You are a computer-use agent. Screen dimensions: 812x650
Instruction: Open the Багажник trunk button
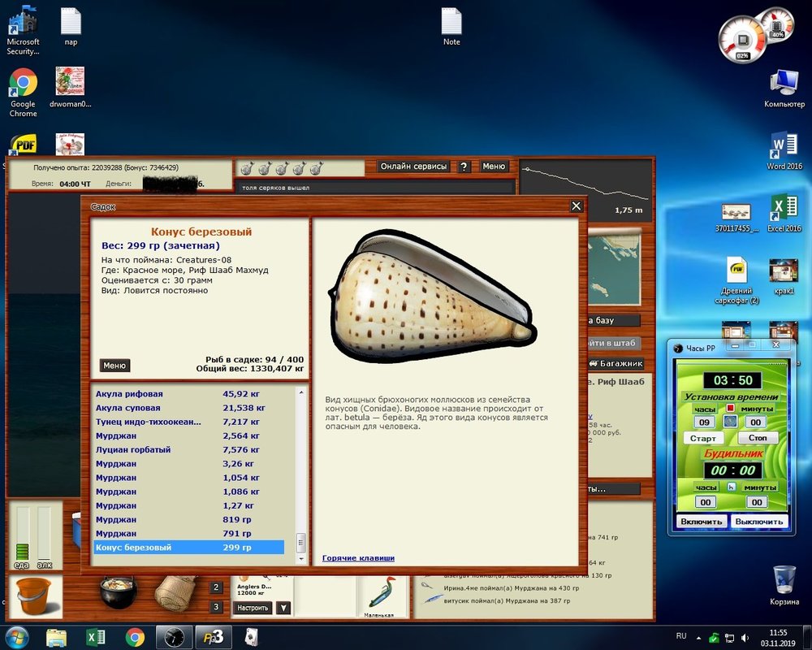point(615,364)
